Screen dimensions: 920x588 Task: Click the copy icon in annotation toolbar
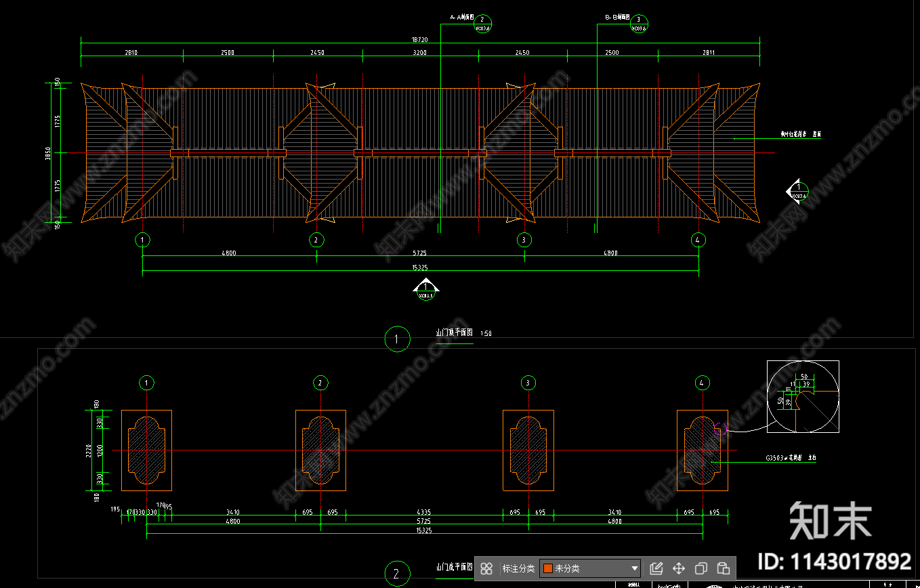tap(701, 568)
